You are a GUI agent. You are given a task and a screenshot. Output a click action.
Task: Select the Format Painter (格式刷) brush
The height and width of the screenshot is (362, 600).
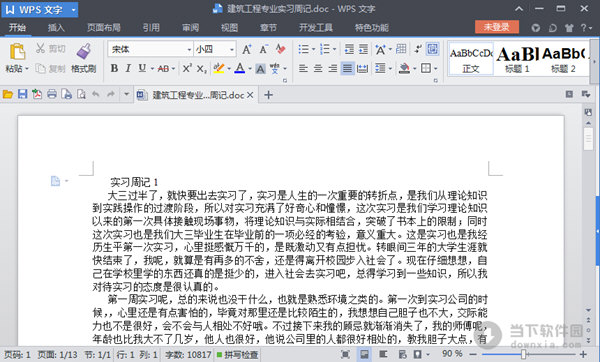point(84,51)
